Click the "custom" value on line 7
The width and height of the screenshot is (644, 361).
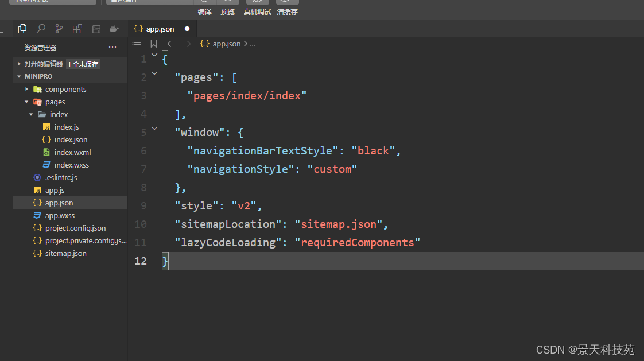point(332,169)
